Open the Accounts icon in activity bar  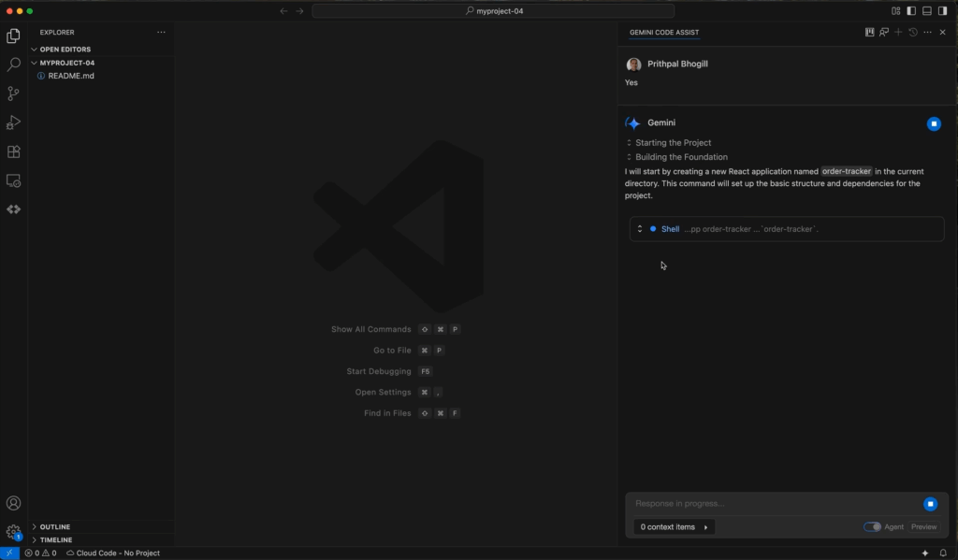coord(13,503)
